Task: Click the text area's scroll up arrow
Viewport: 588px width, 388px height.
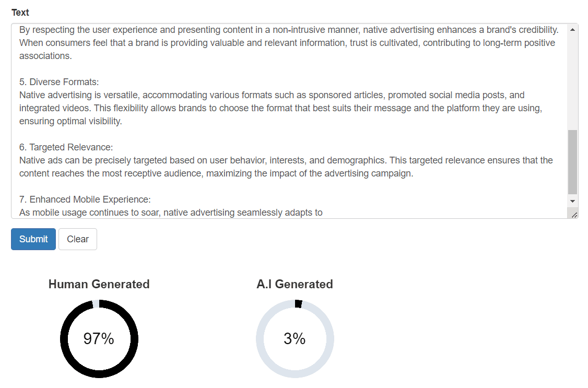Action: pyautogui.click(x=572, y=30)
